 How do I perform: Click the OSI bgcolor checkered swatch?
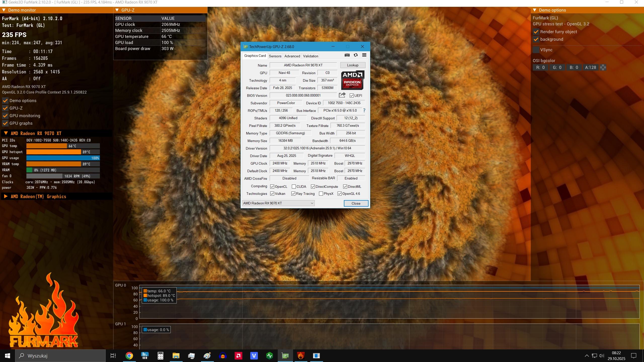coord(603,67)
